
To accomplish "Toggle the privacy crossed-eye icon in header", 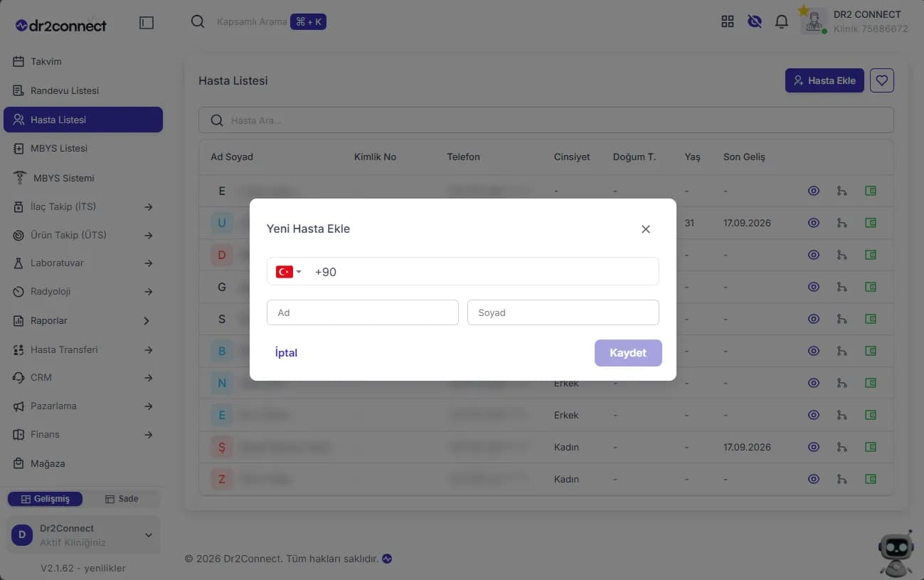I will point(755,21).
